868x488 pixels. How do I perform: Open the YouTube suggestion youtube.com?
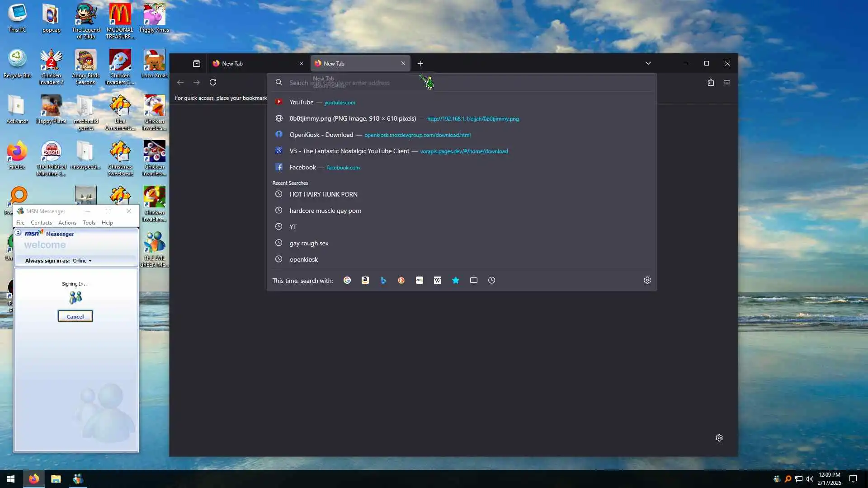[322, 103]
